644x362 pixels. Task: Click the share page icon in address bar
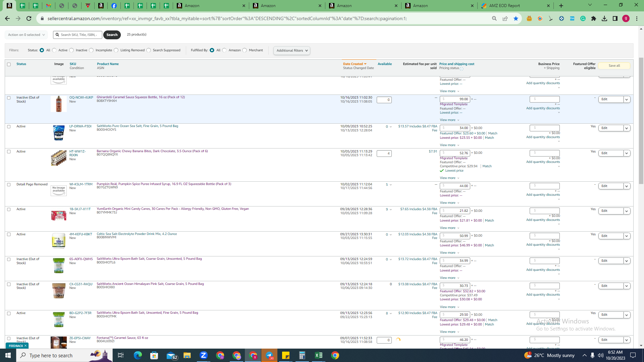[505, 18]
